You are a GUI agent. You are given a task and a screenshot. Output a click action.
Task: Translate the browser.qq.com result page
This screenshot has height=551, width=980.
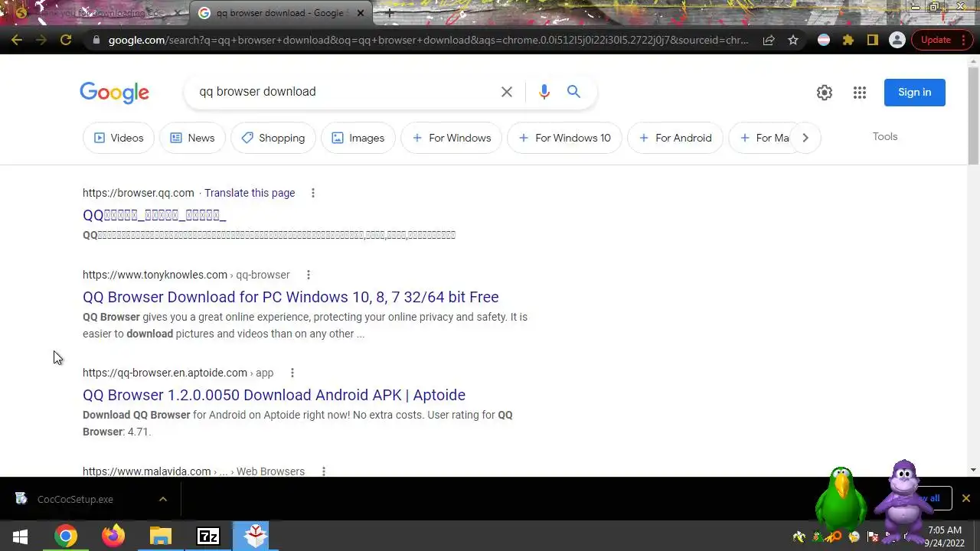pos(250,193)
